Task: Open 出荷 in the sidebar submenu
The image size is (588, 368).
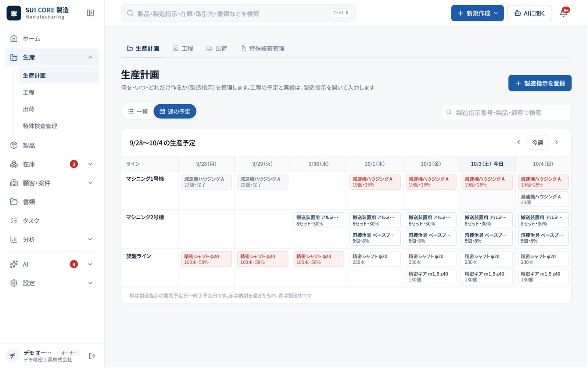Action: click(x=59, y=109)
